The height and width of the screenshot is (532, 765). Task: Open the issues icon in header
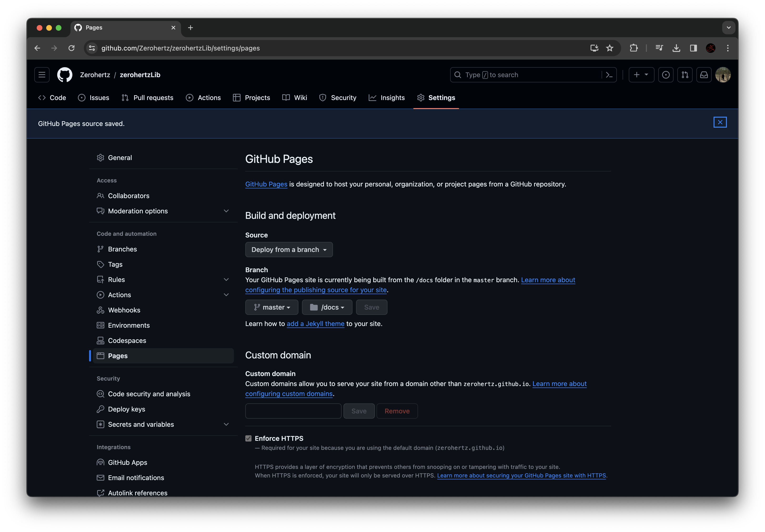pos(666,75)
